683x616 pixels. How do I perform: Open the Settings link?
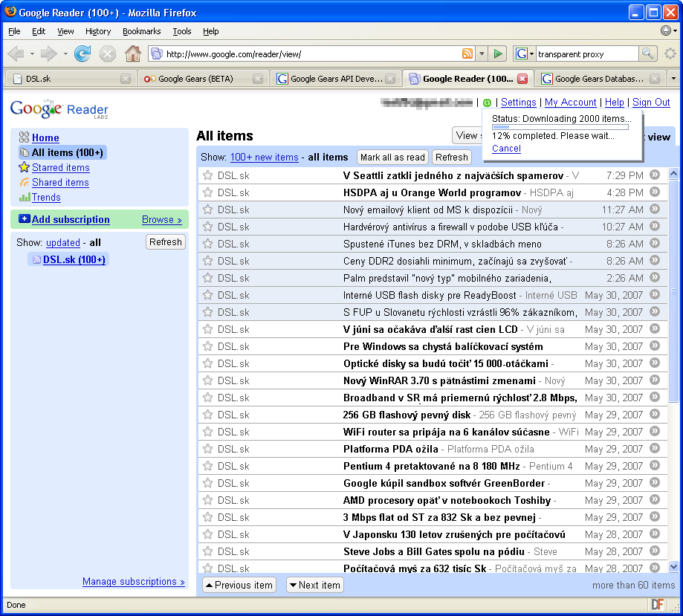pyautogui.click(x=518, y=103)
